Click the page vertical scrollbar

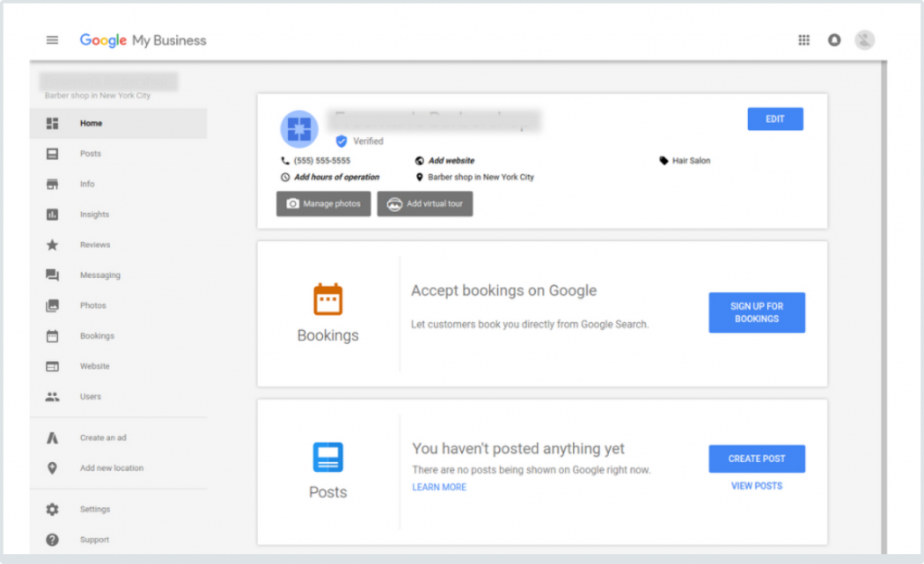pos(883,307)
